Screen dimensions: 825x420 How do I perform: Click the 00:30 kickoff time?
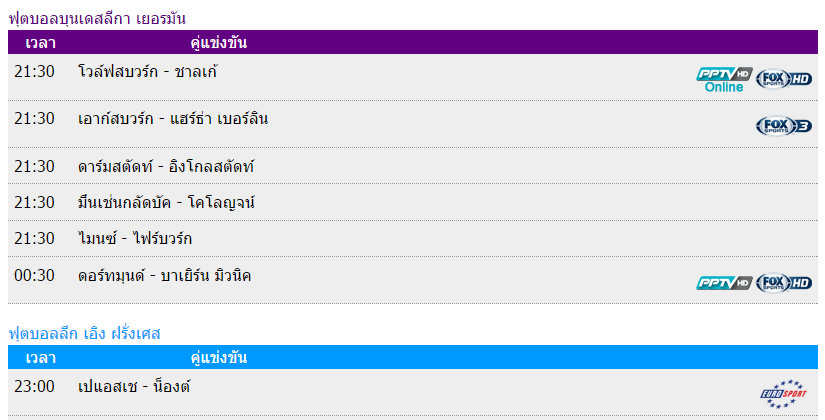[x=35, y=275]
